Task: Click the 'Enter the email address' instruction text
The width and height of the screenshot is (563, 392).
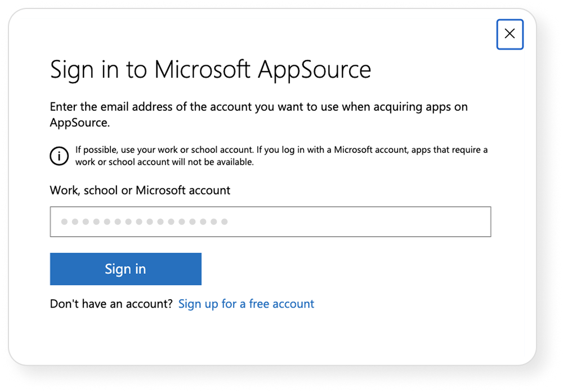Action: pyautogui.click(x=258, y=114)
